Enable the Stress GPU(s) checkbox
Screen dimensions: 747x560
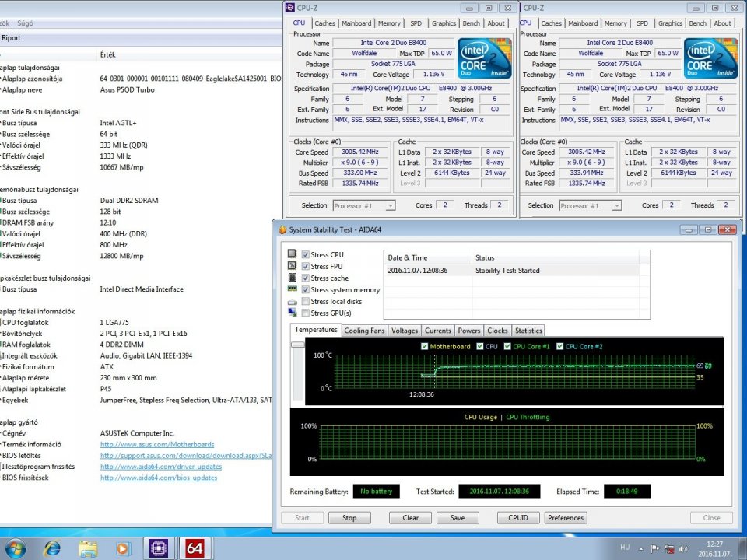[x=305, y=313]
